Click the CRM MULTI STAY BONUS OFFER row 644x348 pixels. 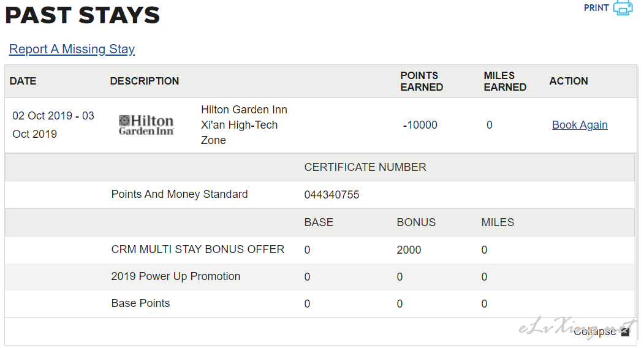pyautogui.click(x=319, y=250)
